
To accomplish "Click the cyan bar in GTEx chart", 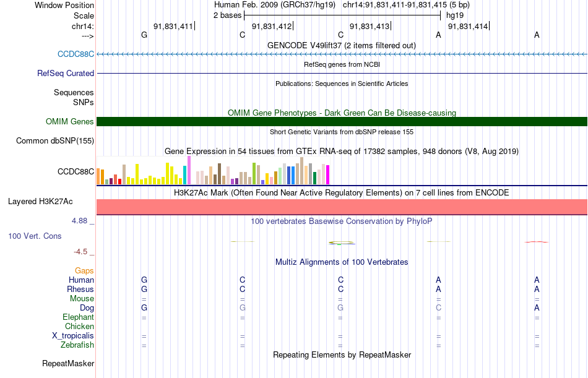I will coord(185,174).
